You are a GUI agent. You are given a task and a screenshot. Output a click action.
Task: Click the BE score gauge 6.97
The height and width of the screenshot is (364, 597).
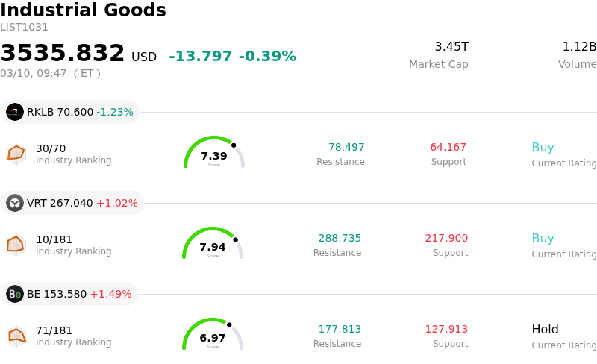[213, 336]
